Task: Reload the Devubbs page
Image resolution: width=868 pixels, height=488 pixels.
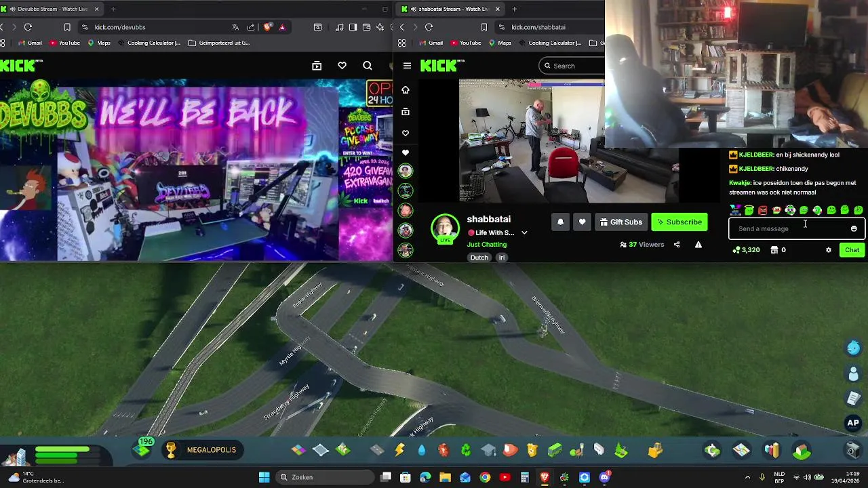Action: (x=28, y=27)
